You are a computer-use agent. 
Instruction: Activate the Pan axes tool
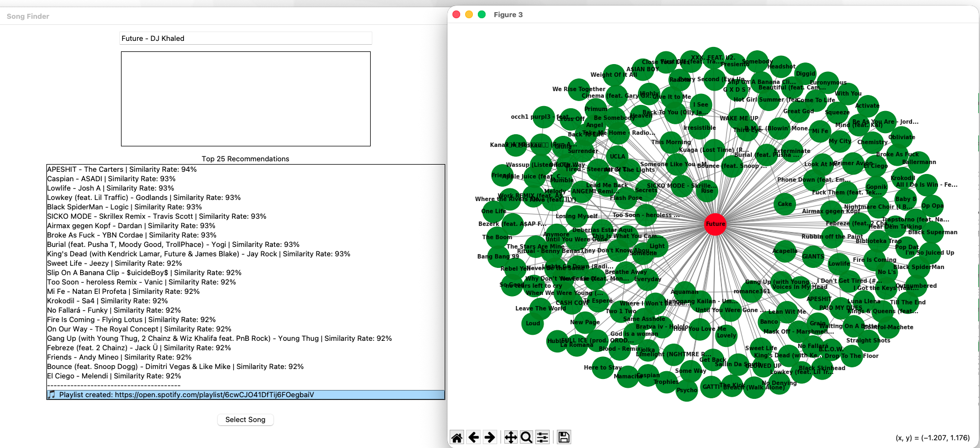pos(510,438)
